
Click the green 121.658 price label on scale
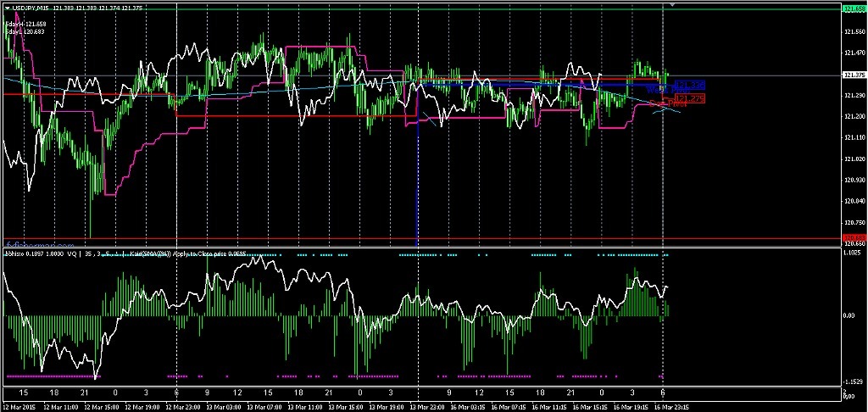click(854, 8)
